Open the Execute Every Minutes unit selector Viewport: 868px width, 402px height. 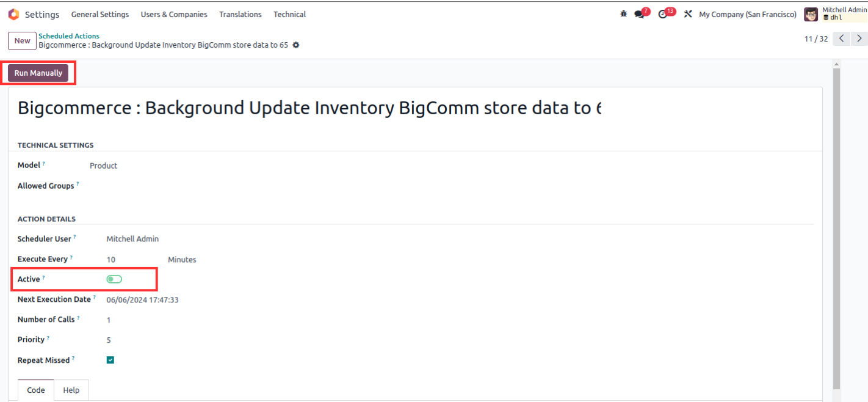(x=182, y=260)
